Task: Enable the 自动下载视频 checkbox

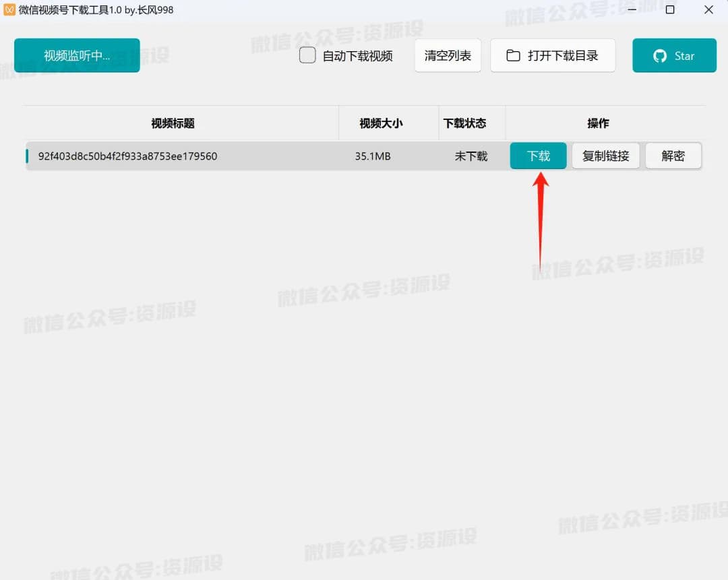Action: point(307,55)
